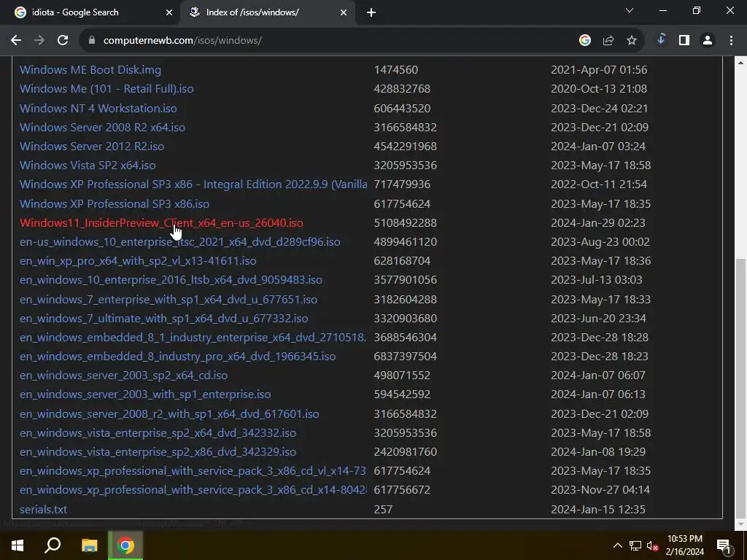Download en_windows_server_2003_with_sp1_enterprise.iso
747x560 pixels.
145,394
